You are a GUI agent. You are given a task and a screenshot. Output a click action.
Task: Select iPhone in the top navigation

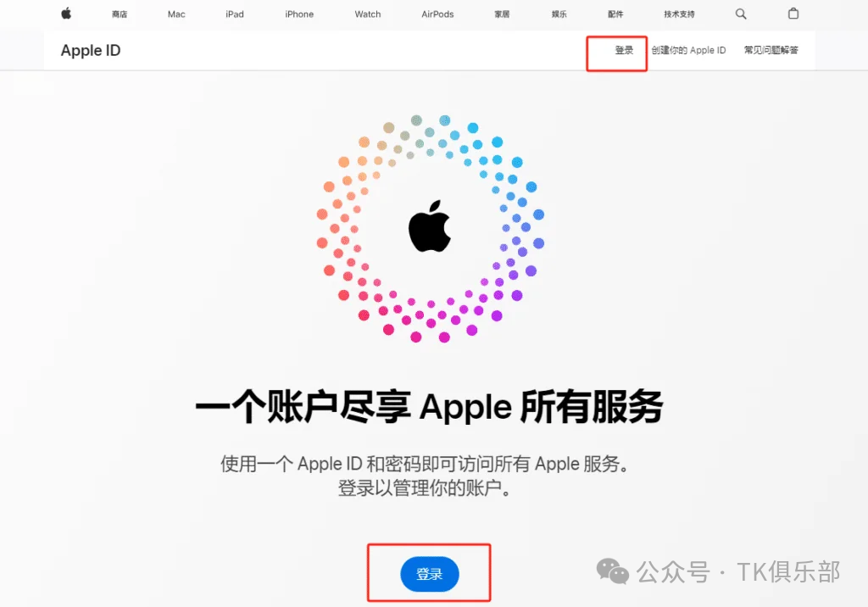[299, 14]
